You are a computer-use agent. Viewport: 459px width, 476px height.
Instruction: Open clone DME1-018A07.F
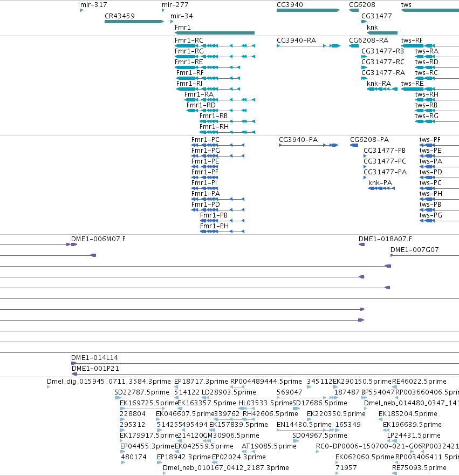tap(385, 239)
